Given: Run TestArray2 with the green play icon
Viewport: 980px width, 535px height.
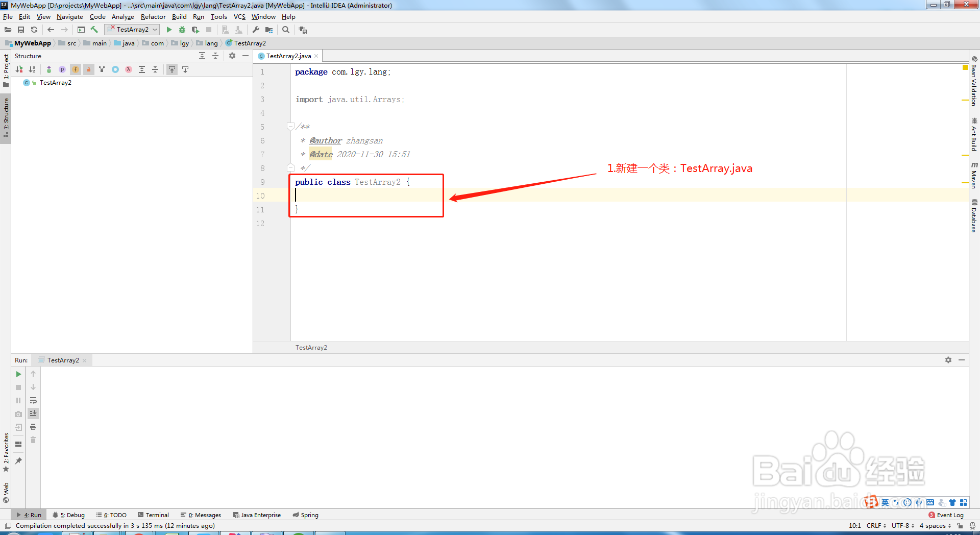Looking at the screenshot, I should coord(169,30).
